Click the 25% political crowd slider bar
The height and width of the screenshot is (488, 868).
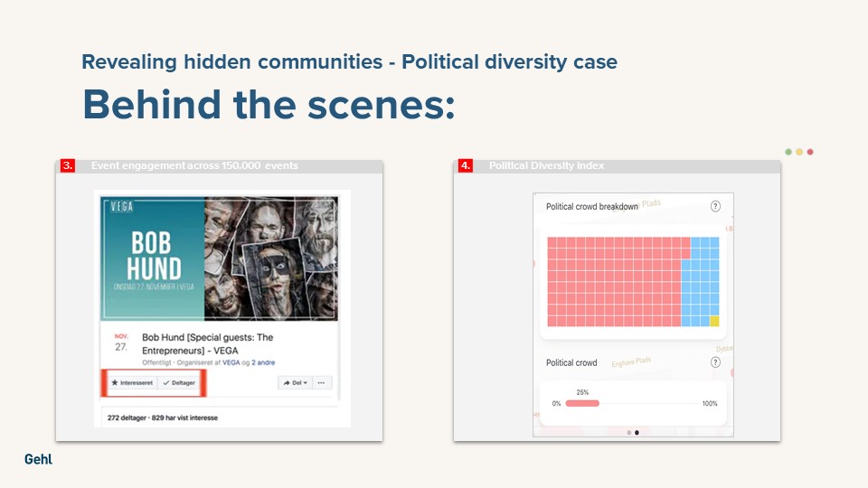coord(582,403)
